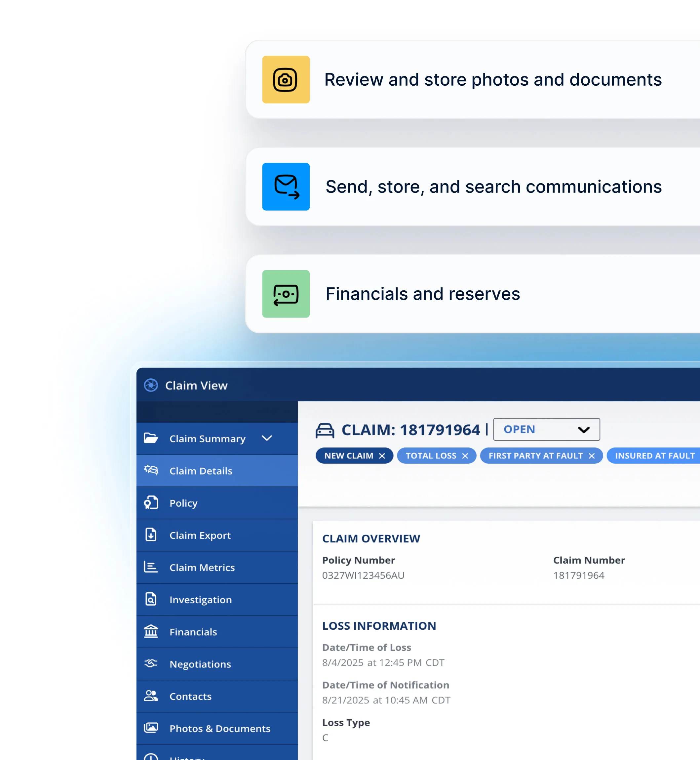The image size is (700, 760).
Task: Click the Financials bank building icon
Action: tap(151, 631)
